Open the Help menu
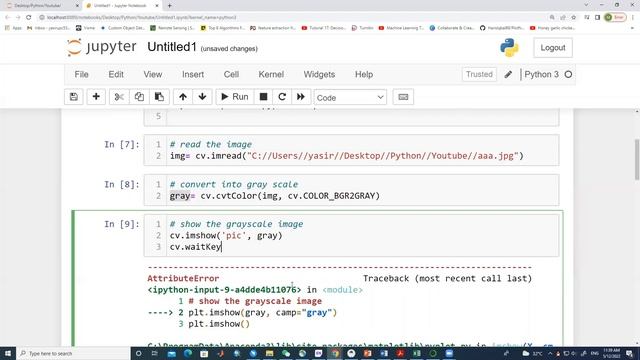This screenshot has height=360, width=640. coord(364,74)
